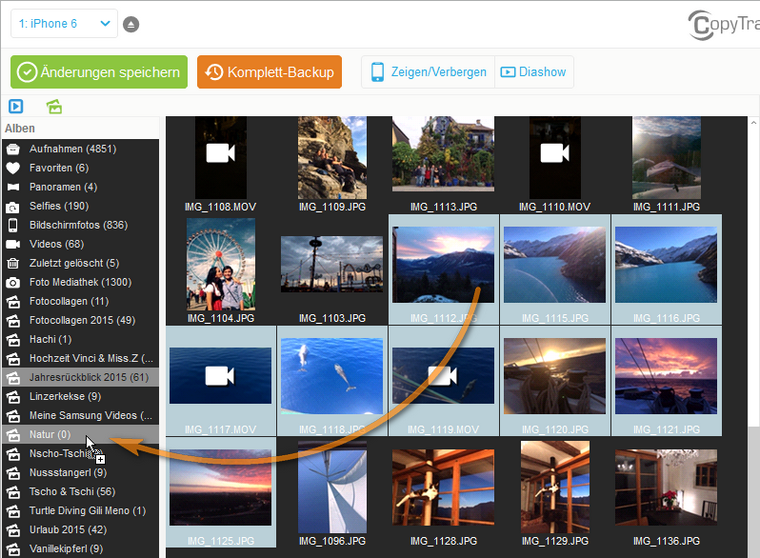760x558 pixels.
Task: Click the selfie camera icon beside Selfies
Action: point(13,207)
